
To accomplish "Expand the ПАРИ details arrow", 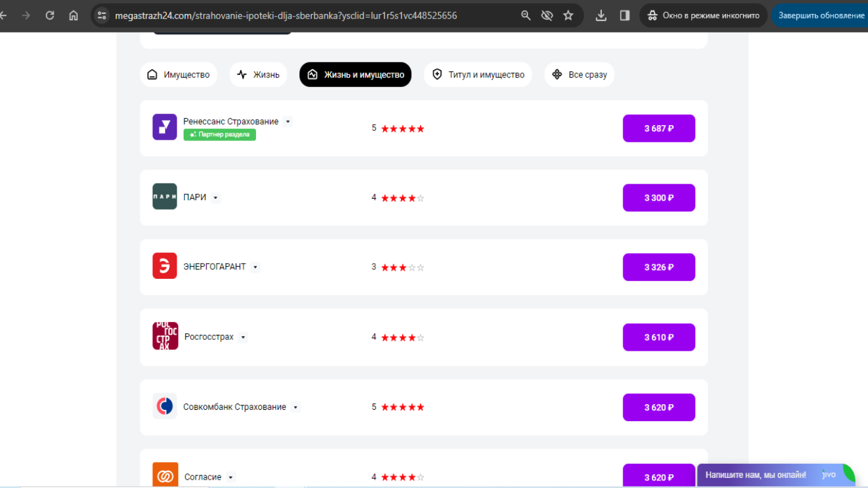I will tap(215, 198).
